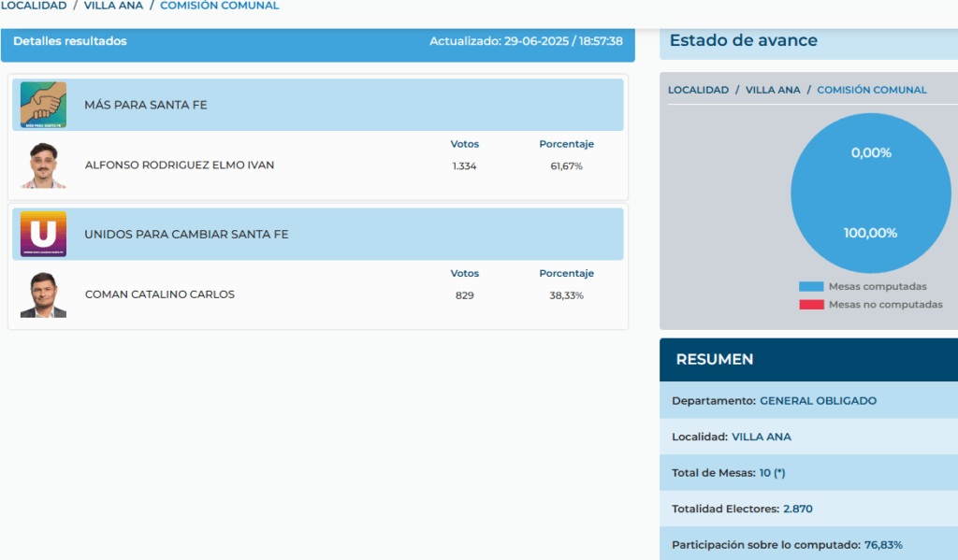Click the MÁS PARA SANTA FE party header

coord(146,105)
